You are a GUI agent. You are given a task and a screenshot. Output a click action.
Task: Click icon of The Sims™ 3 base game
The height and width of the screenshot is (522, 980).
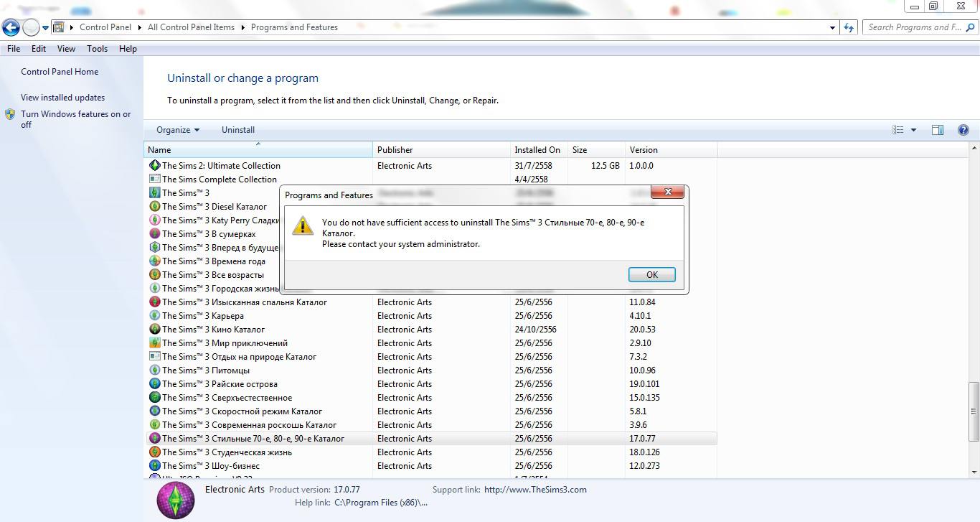click(154, 193)
